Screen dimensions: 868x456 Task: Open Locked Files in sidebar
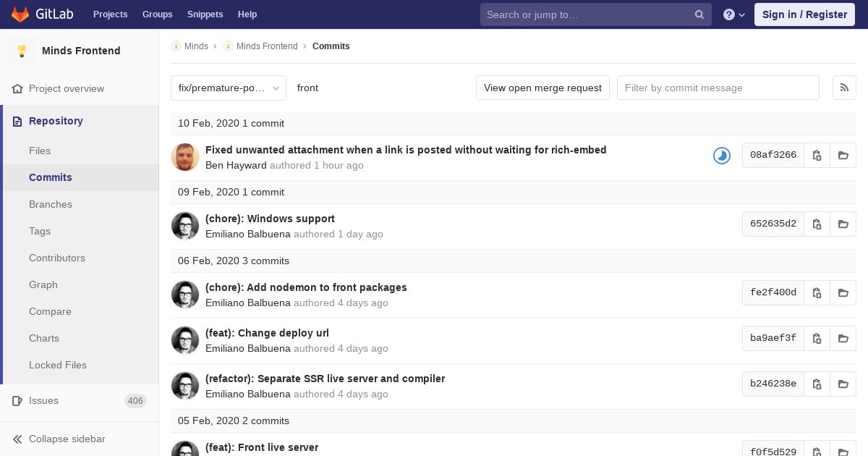click(58, 365)
